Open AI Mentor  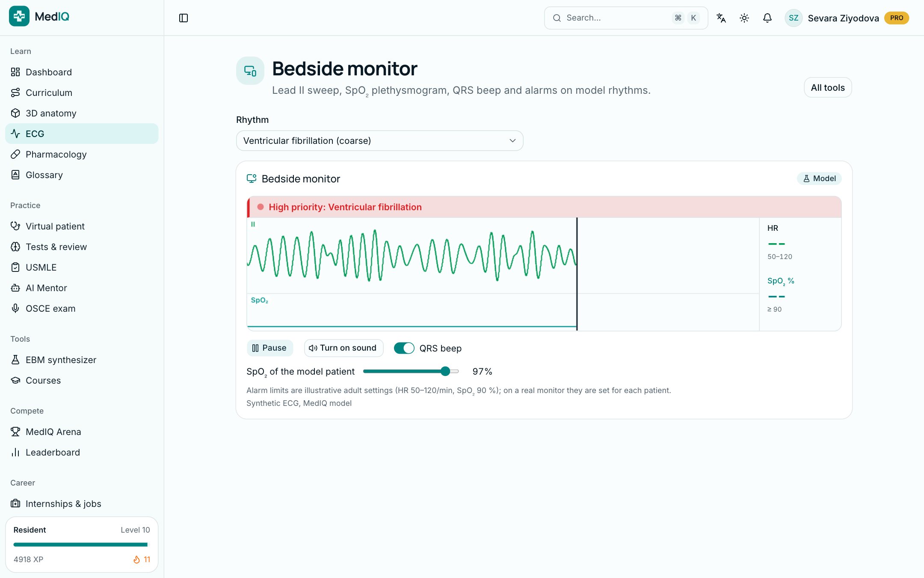pyautogui.click(x=82, y=288)
